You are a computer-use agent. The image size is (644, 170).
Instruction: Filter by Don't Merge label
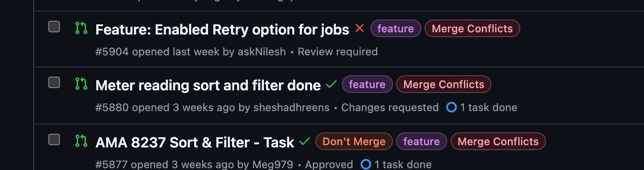354,142
